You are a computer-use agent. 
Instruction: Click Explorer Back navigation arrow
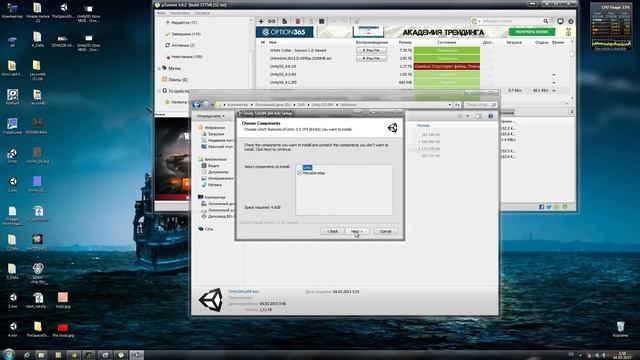coord(196,104)
